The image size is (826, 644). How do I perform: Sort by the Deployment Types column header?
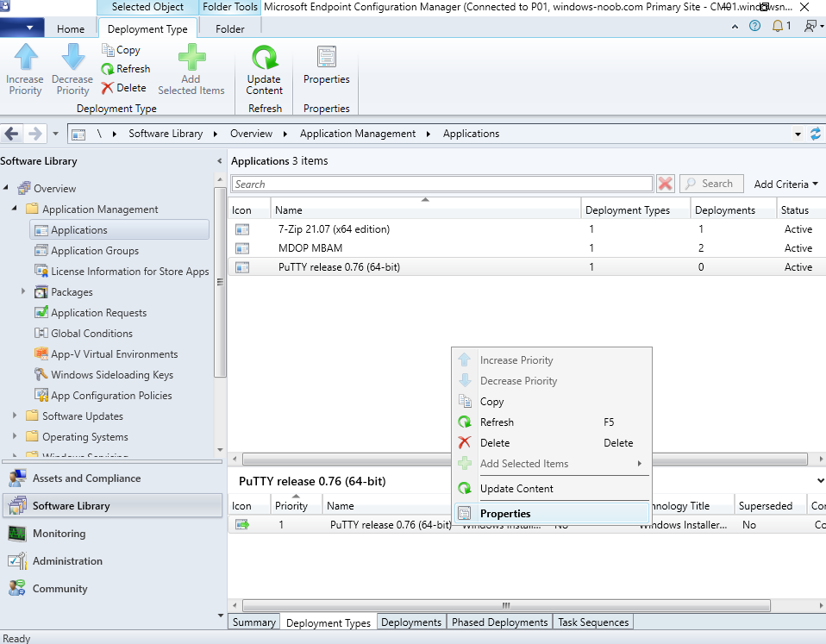pyautogui.click(x=635, y=210)
